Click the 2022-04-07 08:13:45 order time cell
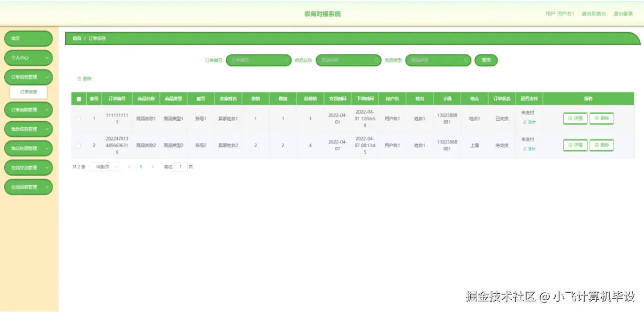 pyautogui.click(x=365, y=146)
